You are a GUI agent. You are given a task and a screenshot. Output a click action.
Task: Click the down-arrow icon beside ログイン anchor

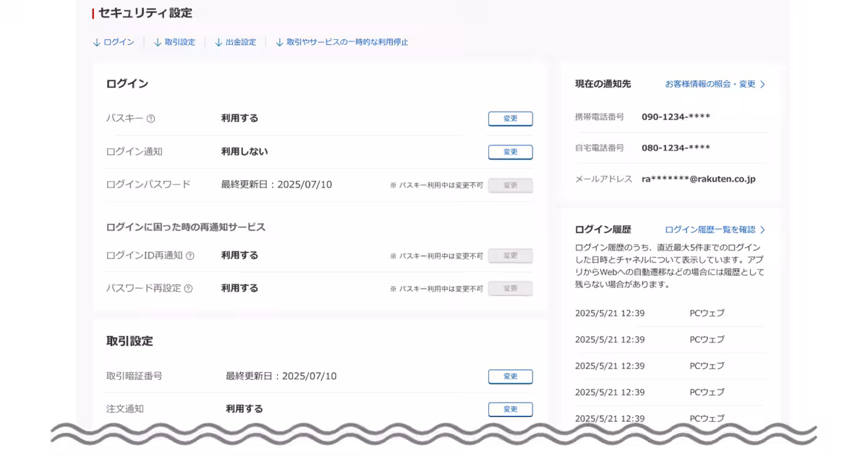click(x=96, y=42)
